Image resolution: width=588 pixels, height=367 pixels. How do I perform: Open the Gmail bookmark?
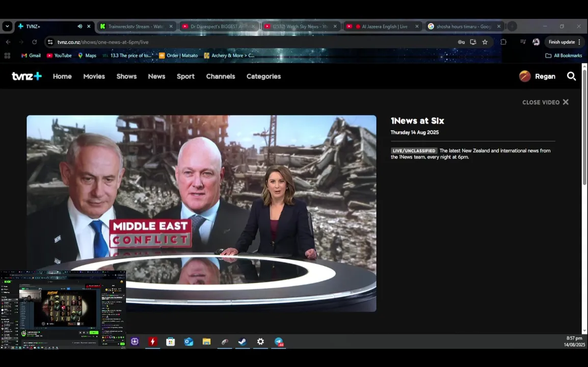[31, 56]
